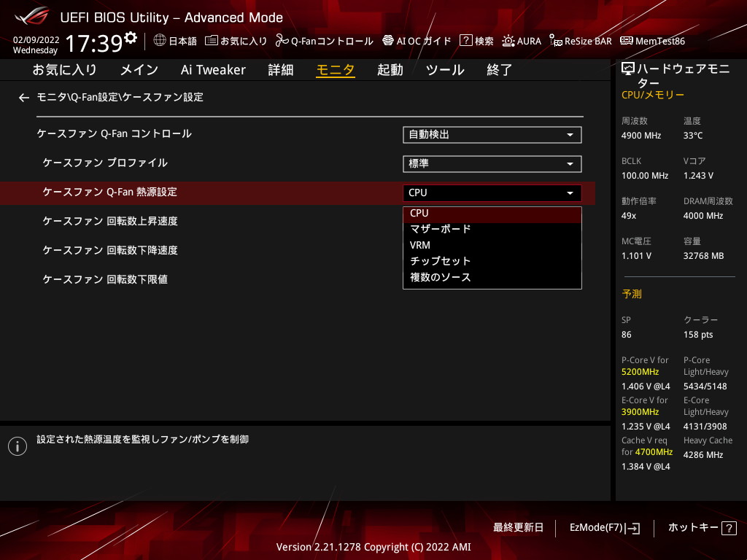Click the 158 pts cooler score
This screenshot has height=560, width=747.
[698, 335]
